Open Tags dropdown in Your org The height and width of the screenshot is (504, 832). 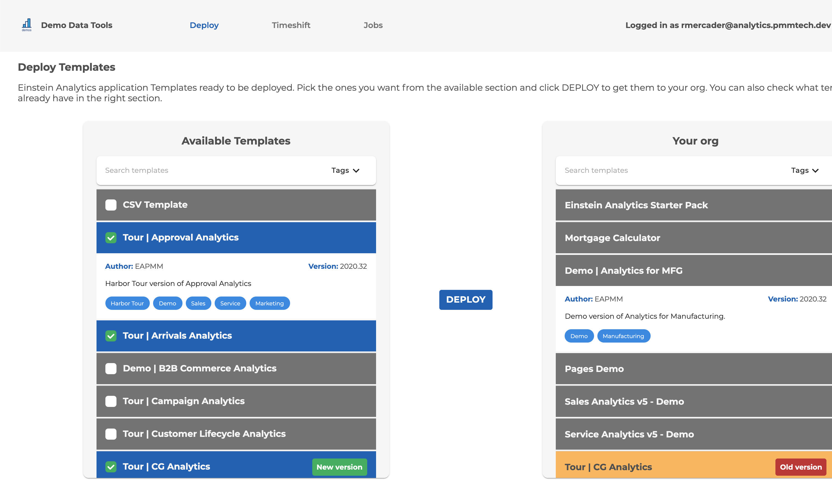[805, 170]
